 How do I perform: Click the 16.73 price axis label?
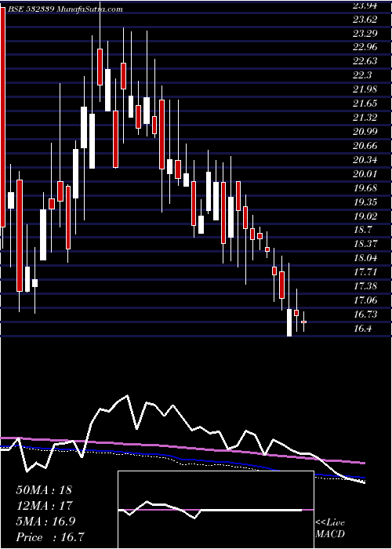(365, 314)
